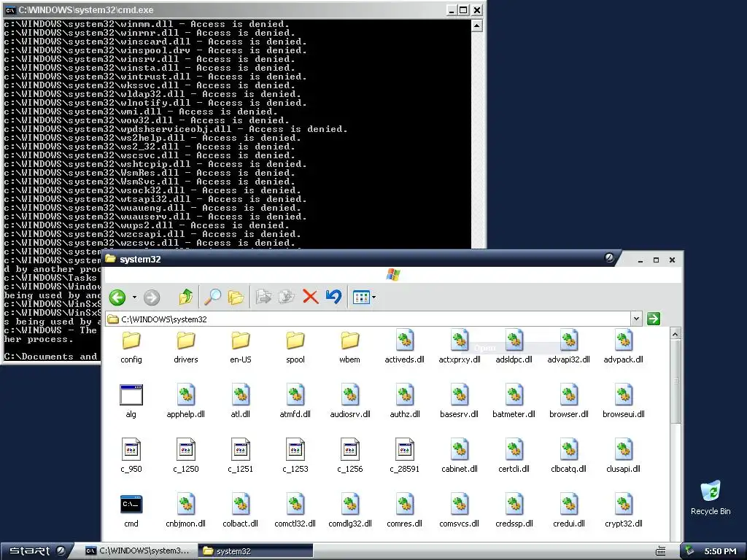747x560 pixels.
Task: Select the comdlg32.dll file
Action: [x=349, y=511]
